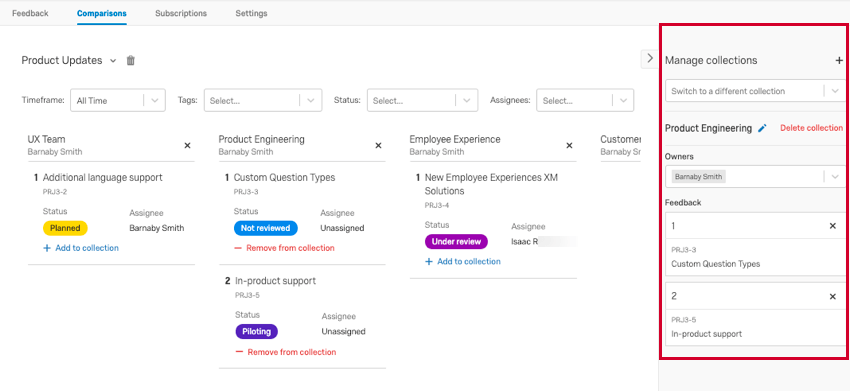The height and width of the screenshot is (391, 850).
Task: Switch to the Feedback tab
Action: [x=30, y=13]
